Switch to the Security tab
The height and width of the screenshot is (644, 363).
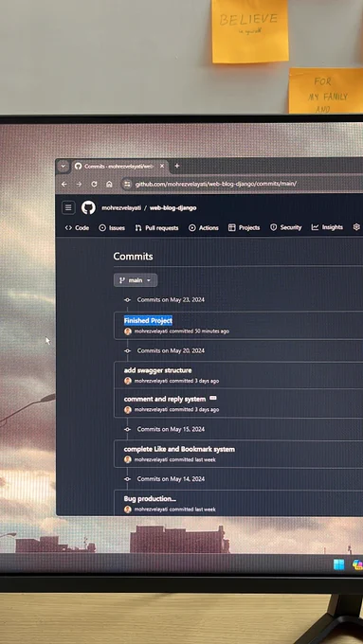coord(285,227)
